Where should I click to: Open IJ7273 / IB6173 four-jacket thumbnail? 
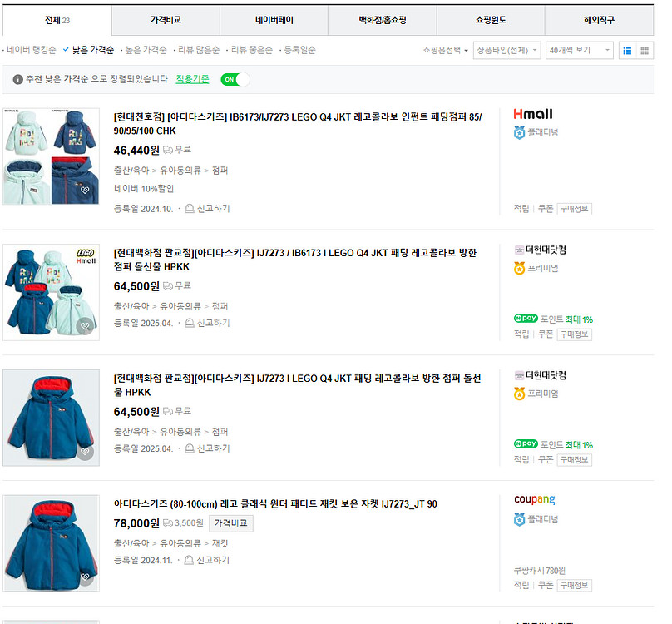click(51, 293)
